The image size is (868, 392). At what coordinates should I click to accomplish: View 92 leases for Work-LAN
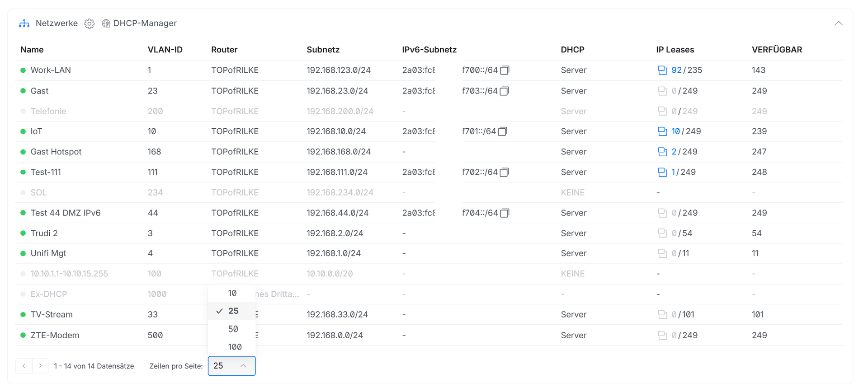click(x=676, y=70)
